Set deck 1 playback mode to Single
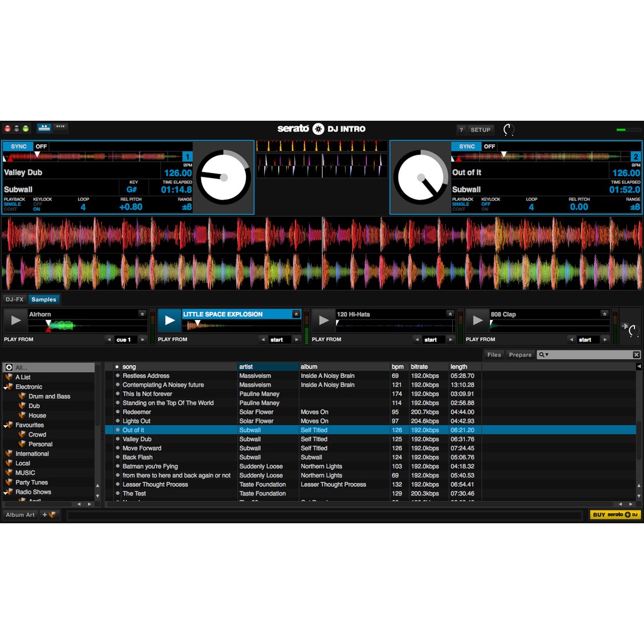This screenshot has height=644, width=644. point(13,204)
